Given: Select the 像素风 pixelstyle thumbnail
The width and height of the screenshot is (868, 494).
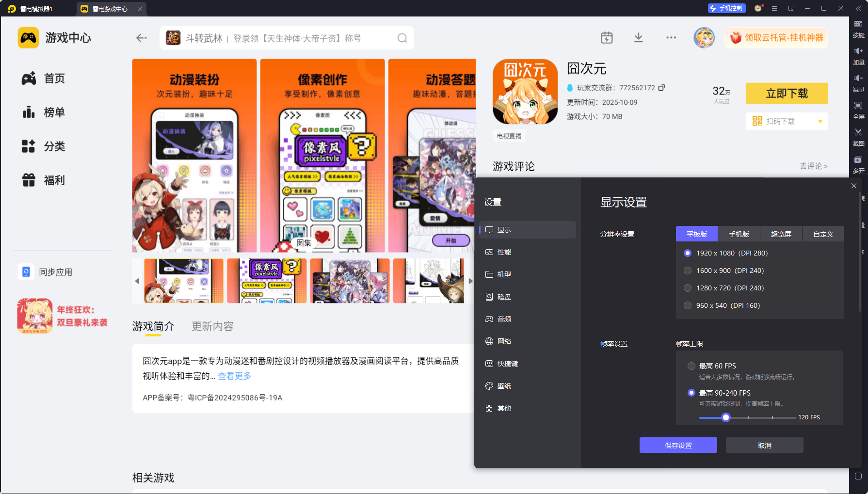Looking at the screenshot, I should [x=267, y=281].
